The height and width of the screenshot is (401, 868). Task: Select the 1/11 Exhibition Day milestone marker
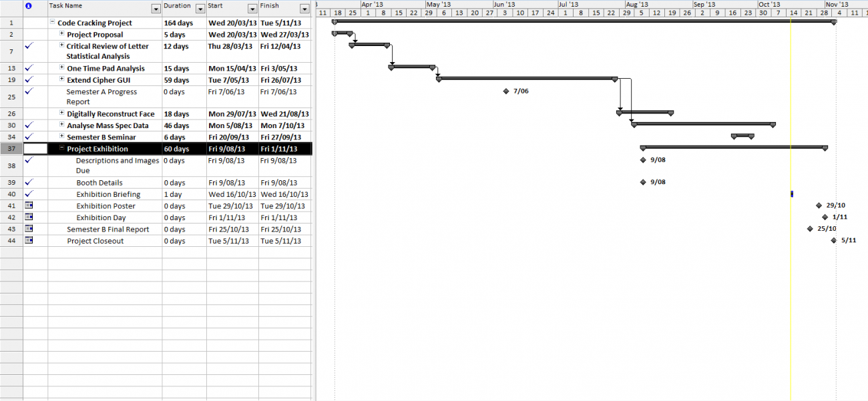(x=825, y=217)
